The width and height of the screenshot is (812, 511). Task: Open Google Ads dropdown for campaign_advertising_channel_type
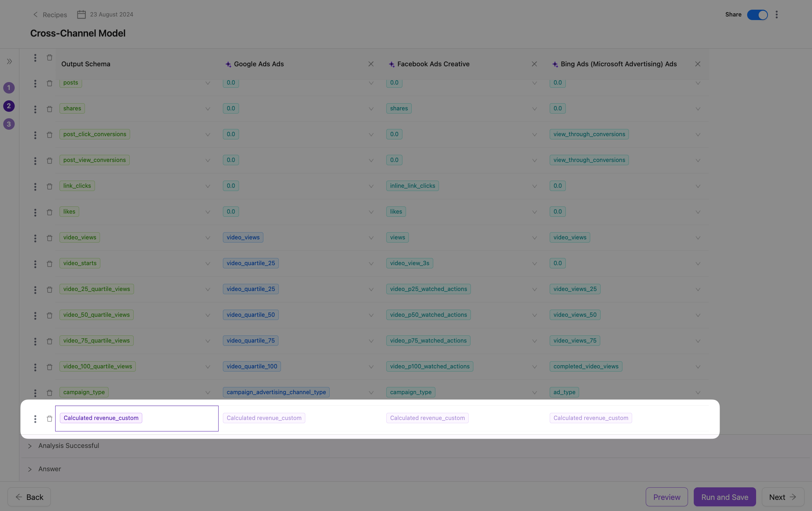tap(371, 393)
